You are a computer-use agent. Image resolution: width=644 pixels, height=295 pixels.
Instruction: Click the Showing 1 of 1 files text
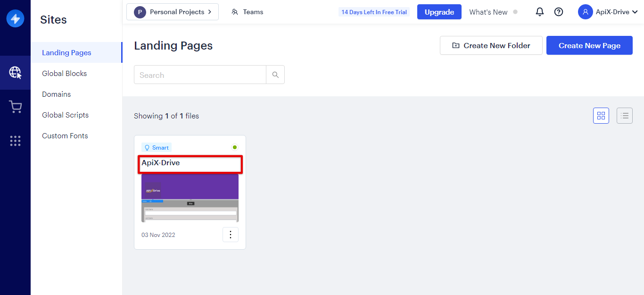tap(166, 116)
